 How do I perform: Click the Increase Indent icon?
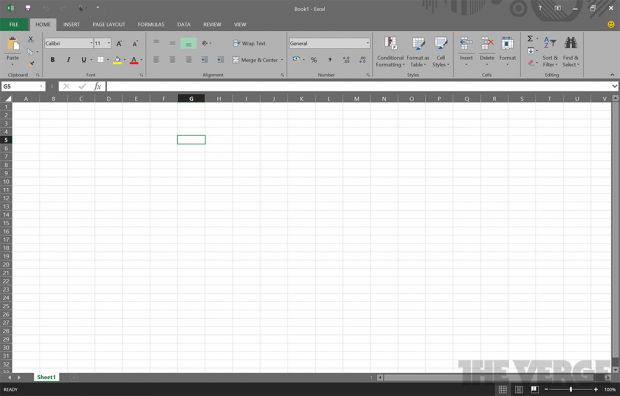pos(220,60)
